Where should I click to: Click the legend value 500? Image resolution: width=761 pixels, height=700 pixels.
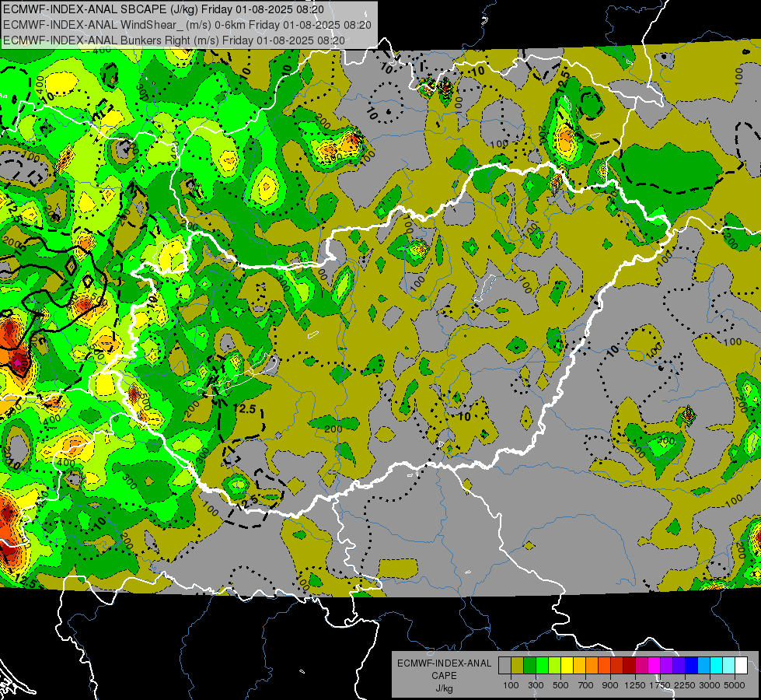point(560,685)
